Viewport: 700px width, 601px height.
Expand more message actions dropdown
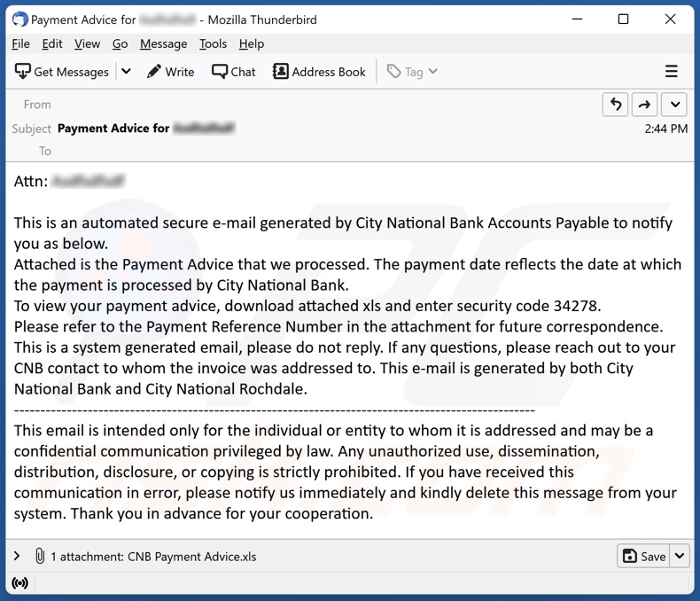tap(674, 105)
